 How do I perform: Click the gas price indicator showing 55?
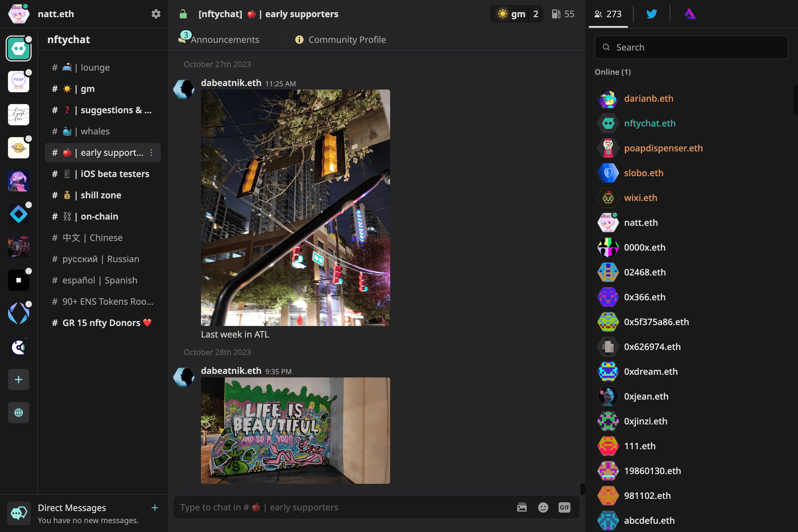point(563,14)
